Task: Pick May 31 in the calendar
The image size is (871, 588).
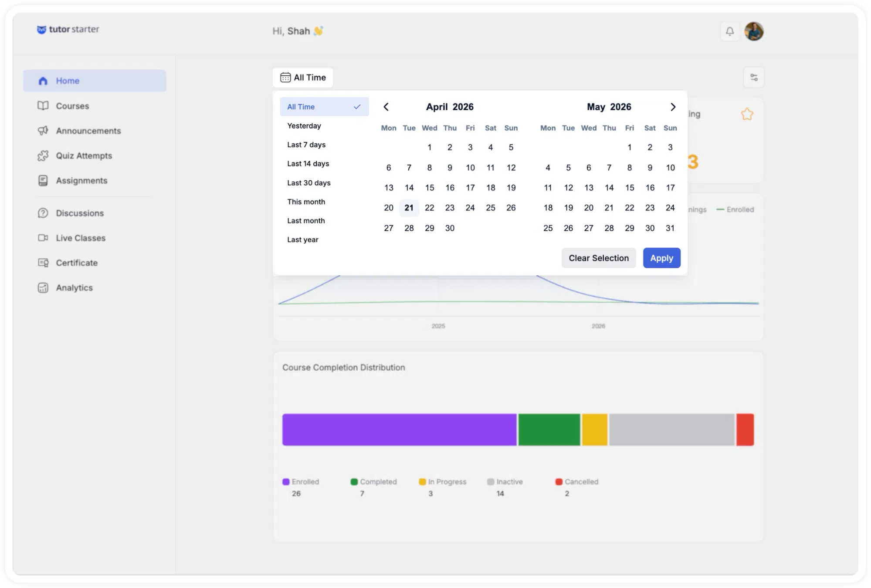Action: point(670,228)
